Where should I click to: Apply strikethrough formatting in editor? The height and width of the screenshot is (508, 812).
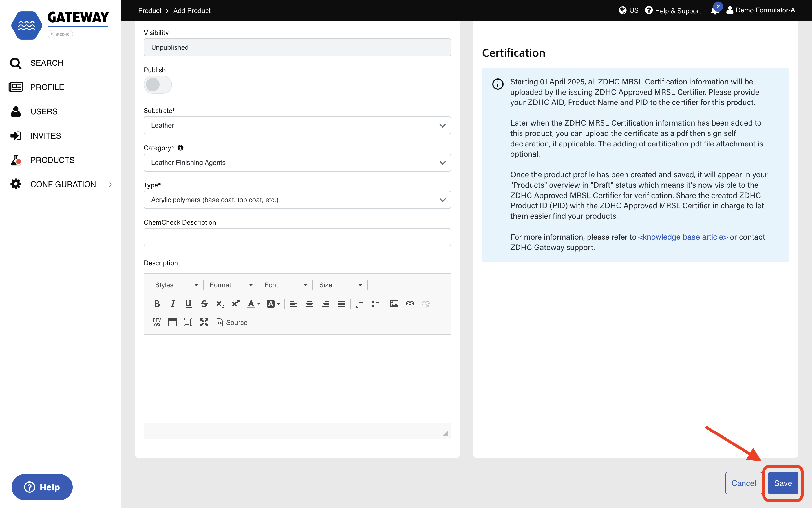pos(204,304)
